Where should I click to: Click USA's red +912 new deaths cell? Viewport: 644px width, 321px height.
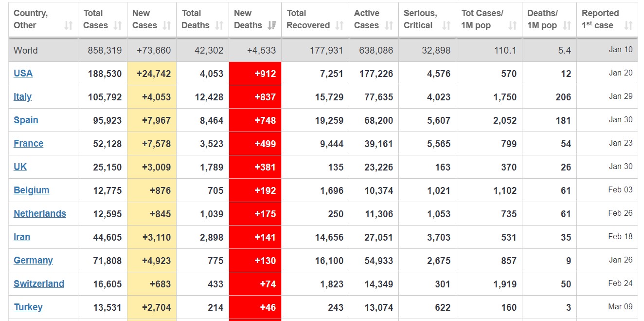pos(255,74)
